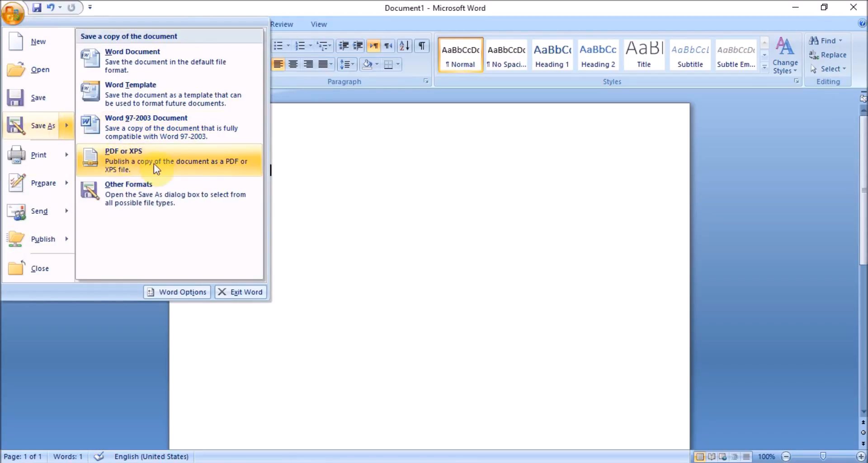Click the Shading paint bucket icon
The width and height of the screenshot is (868, 463).
click(367, 64)
